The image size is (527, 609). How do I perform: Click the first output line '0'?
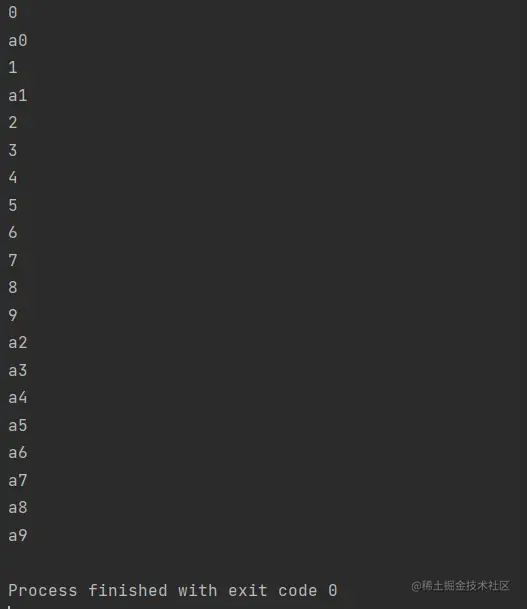point(13,12)
